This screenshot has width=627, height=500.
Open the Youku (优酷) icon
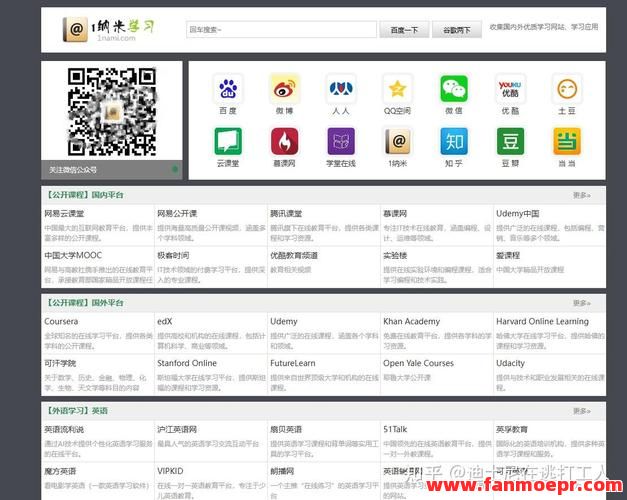(510, 89)
